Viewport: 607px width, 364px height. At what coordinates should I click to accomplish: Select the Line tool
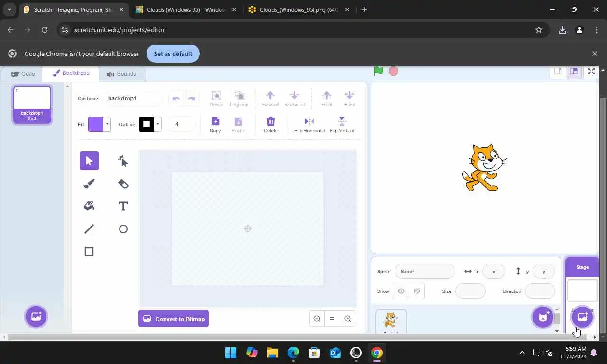(89, 229)
